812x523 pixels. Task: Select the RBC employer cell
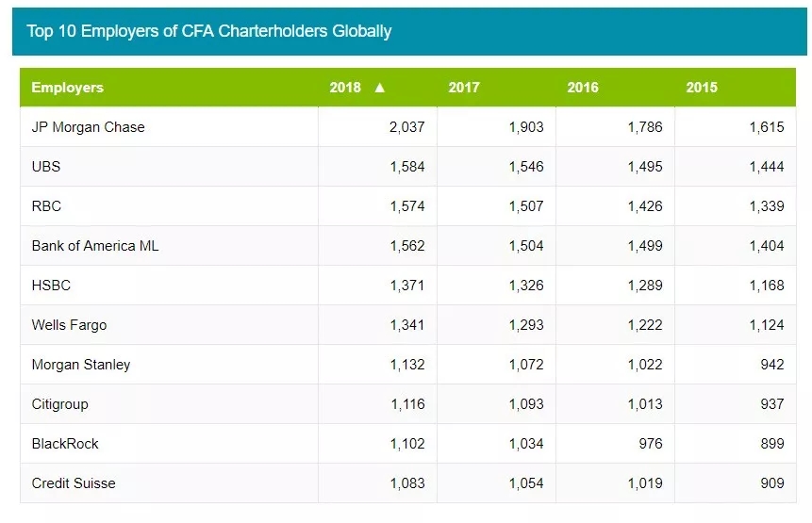click(x=47, y=206)
